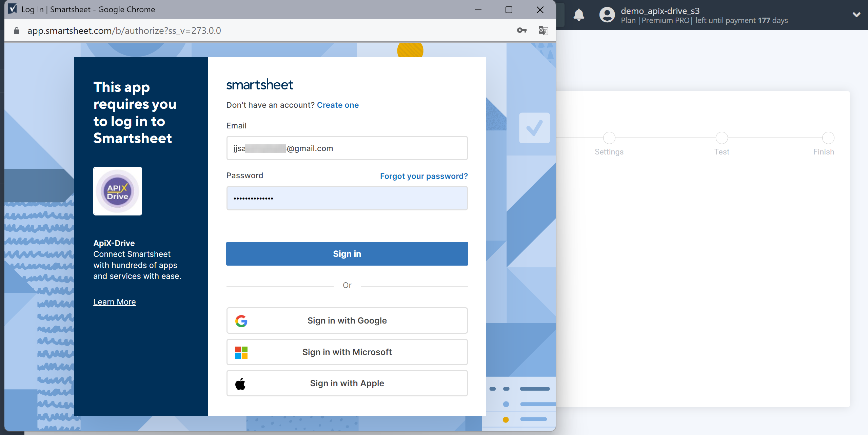Open the Create one account link
Viewport: 868px width, 435px height.
[x=338, y=105]
